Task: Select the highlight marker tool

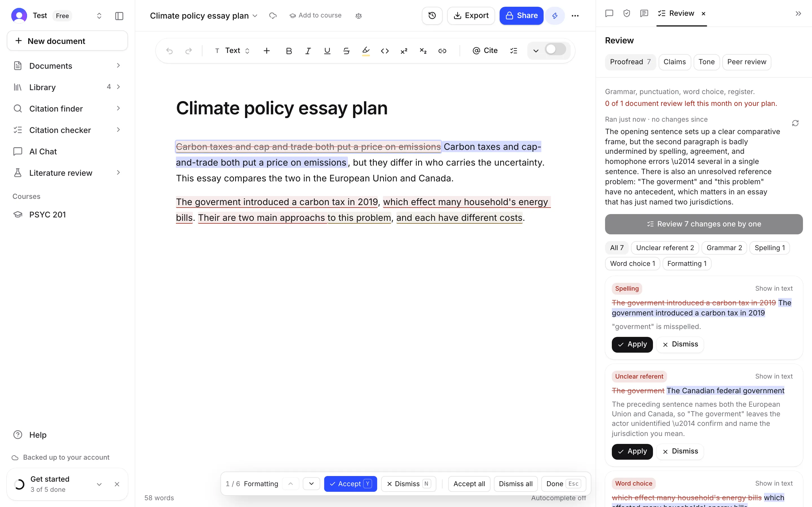Action: tap(366, 51)
